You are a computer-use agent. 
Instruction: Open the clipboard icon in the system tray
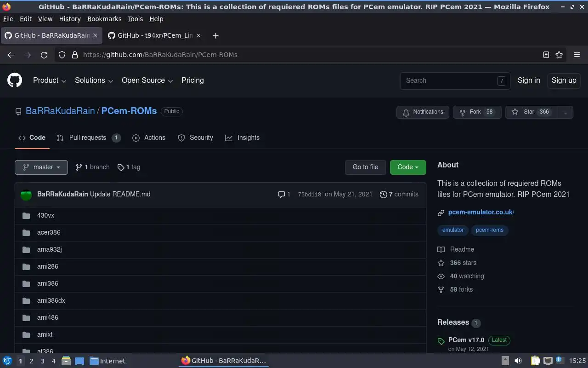tap(535, 361)
